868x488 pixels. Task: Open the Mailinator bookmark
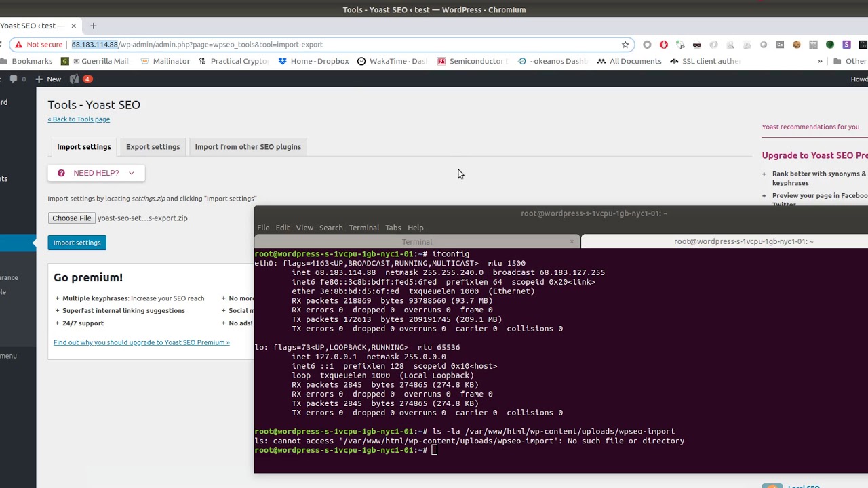pyautogui.click(x=165, y=61)
